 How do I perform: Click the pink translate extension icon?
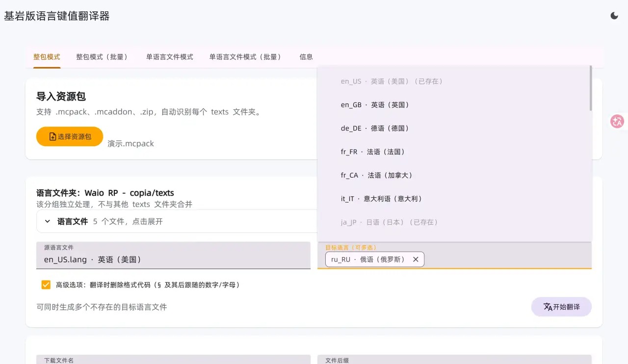pos(617,121)
